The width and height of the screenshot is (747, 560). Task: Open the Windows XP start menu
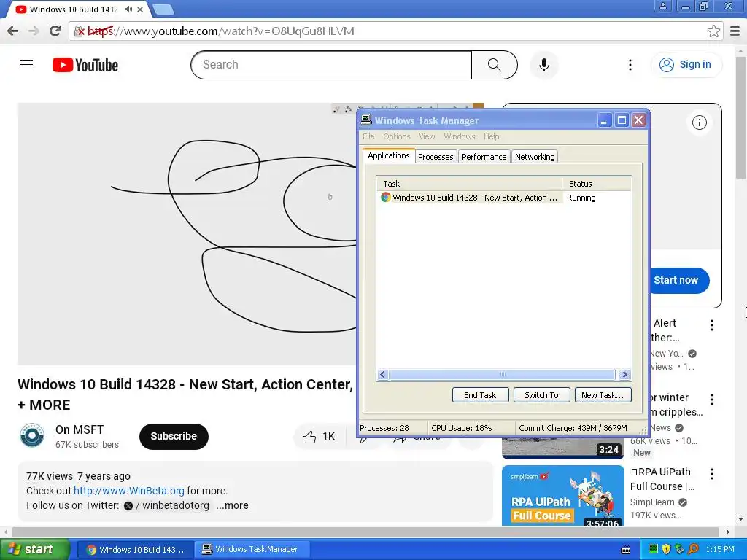(x=34, y=550)
